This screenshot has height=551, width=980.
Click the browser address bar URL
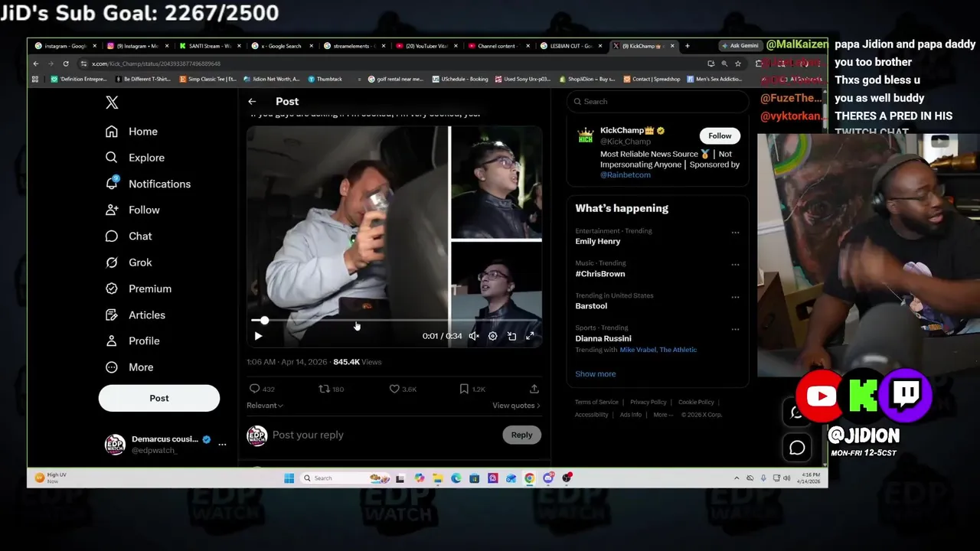pos(156,64)
